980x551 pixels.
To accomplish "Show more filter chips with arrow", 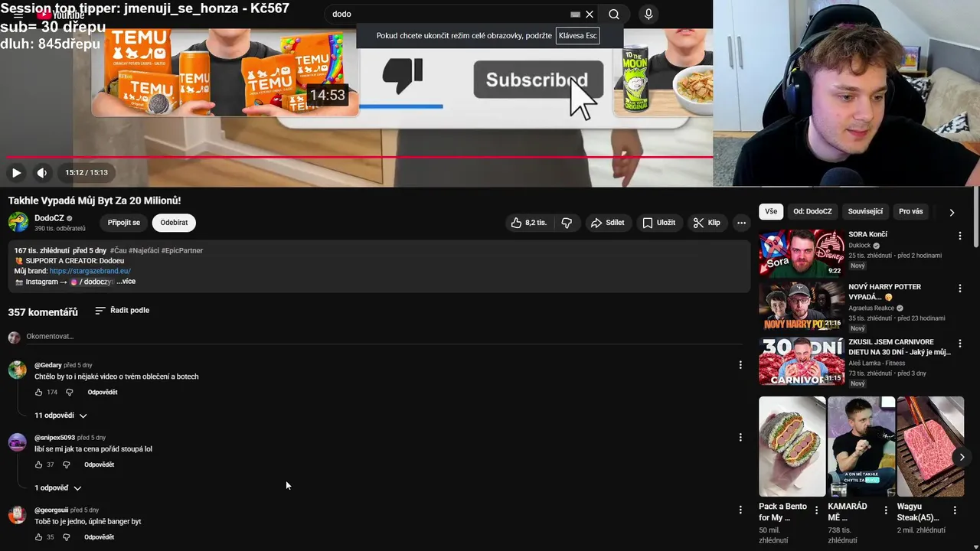I will tap(952, 212).
